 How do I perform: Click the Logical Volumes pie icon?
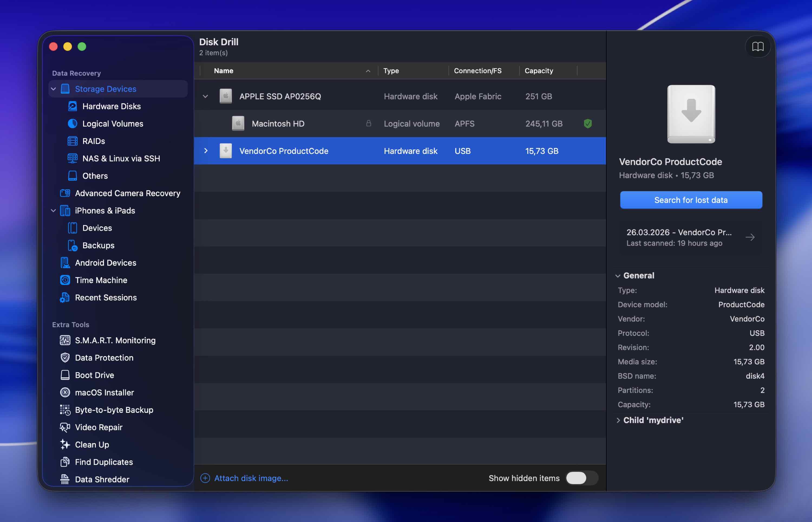[x=73, y=123]
